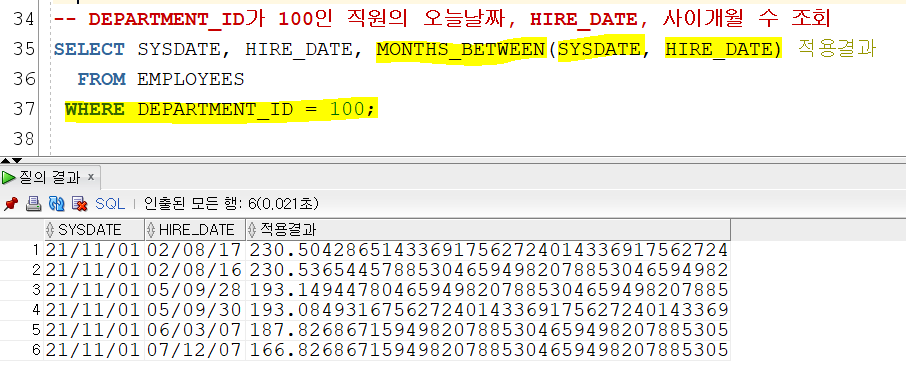Sort by the SYSDATE column header

(x=94, y=230)
